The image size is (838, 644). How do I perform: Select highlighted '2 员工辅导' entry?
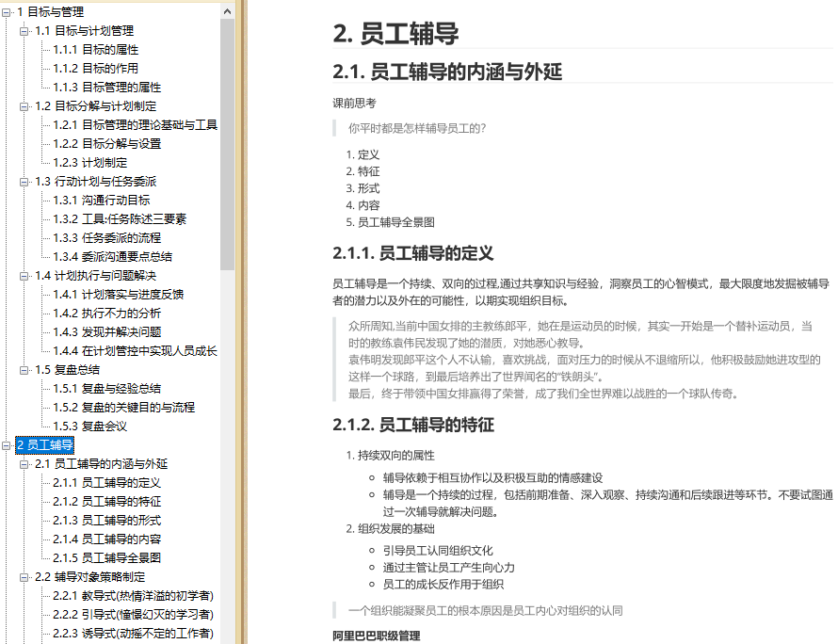click(x=45, y=445)
